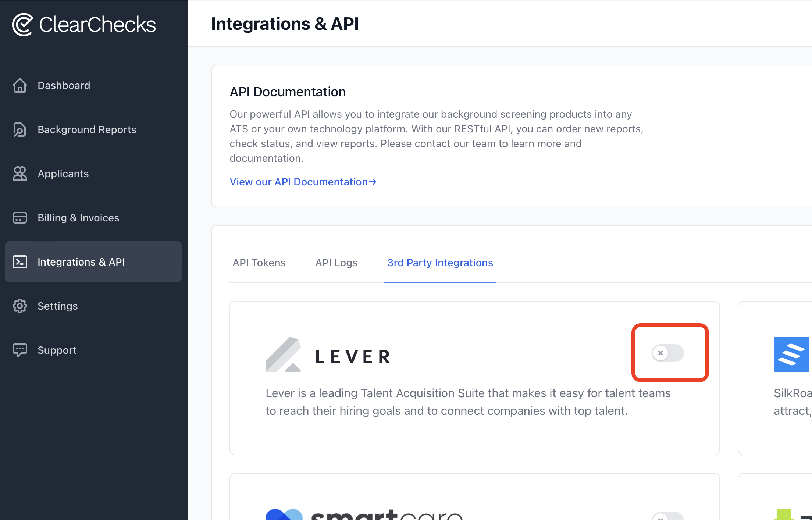Open the Applicants section
This screenshot has width=812, height=520.
(63, 174)
